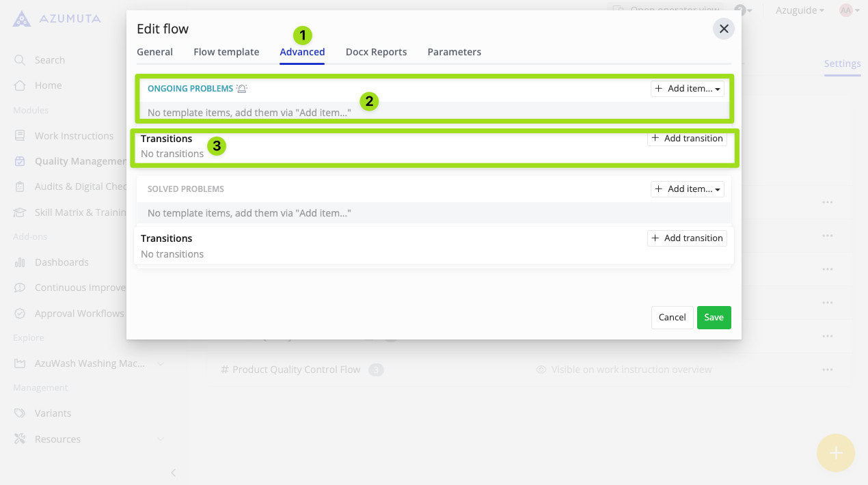Select the Continuous Improvement icon
Screen dimensions: 868x485
tap(19, 288)
